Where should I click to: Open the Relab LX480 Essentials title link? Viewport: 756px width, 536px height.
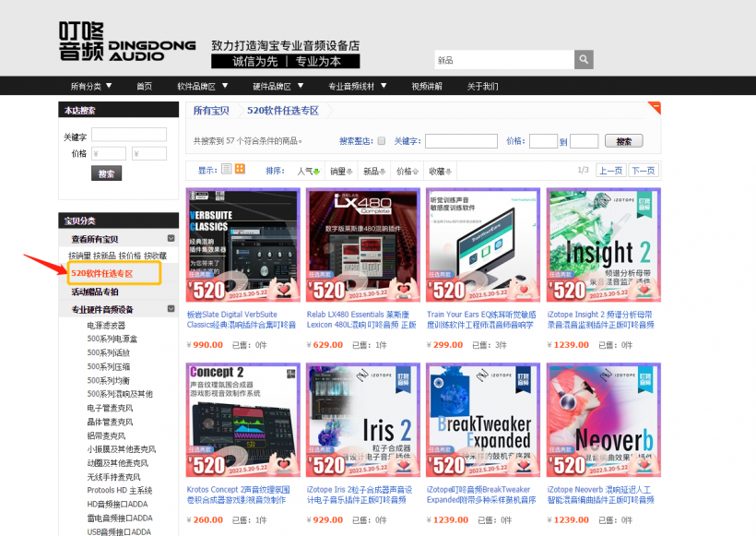361,319
